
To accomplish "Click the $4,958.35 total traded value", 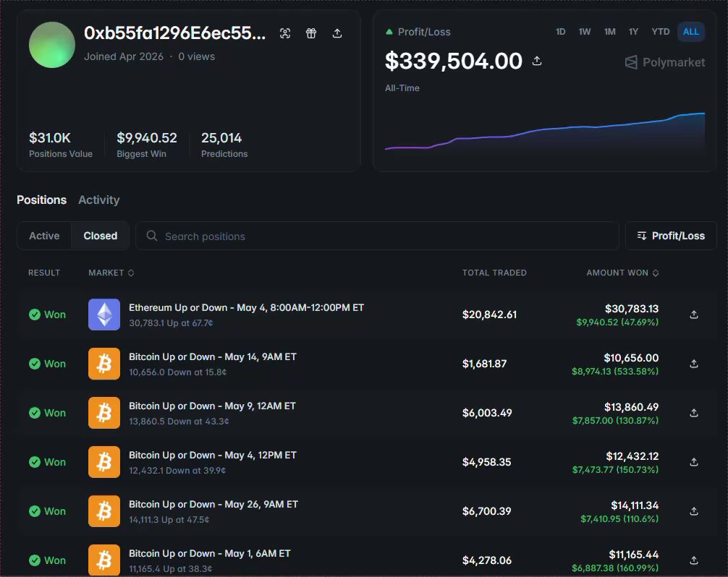I will [x=486, y=462].
